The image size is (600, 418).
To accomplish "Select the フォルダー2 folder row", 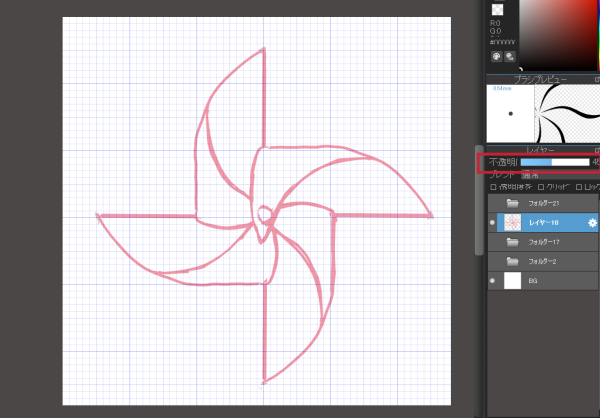I will pos(543,261).
